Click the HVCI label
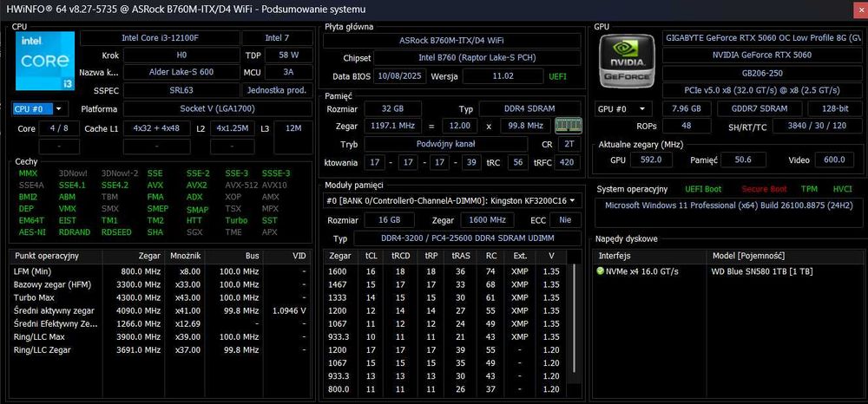Viewport: 868px width, 404px height. 842,189
